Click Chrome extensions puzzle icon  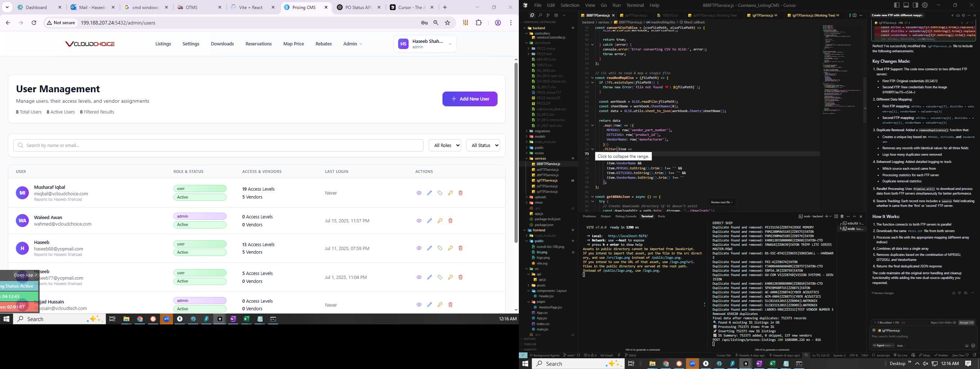tap(478, 23)
